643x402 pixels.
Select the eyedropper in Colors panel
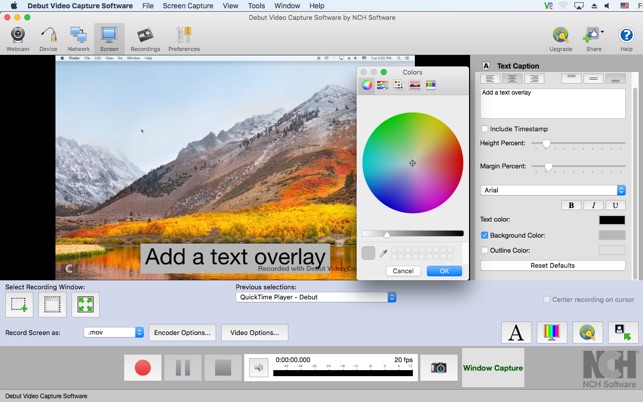coord(383,254)
